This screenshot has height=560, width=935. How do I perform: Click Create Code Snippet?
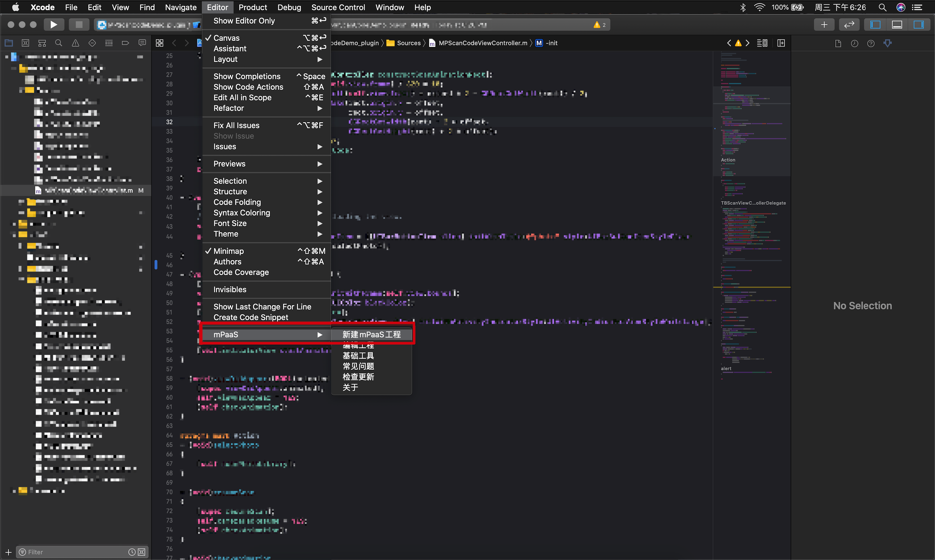[x=266, y=317]
